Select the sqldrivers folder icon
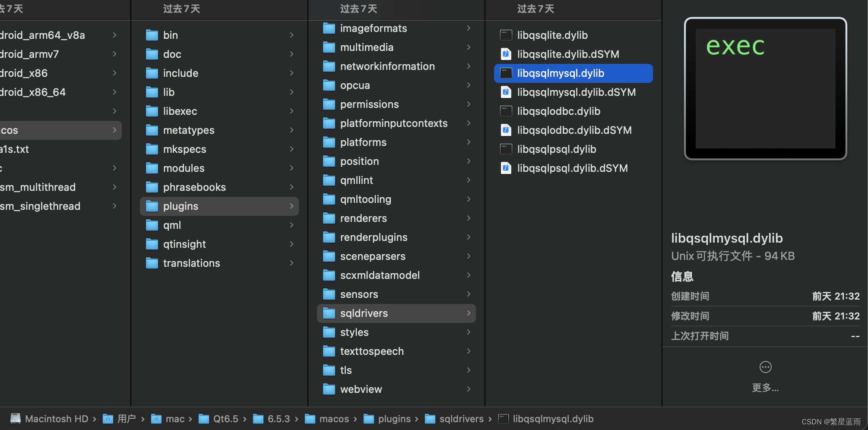 (329, 313)
